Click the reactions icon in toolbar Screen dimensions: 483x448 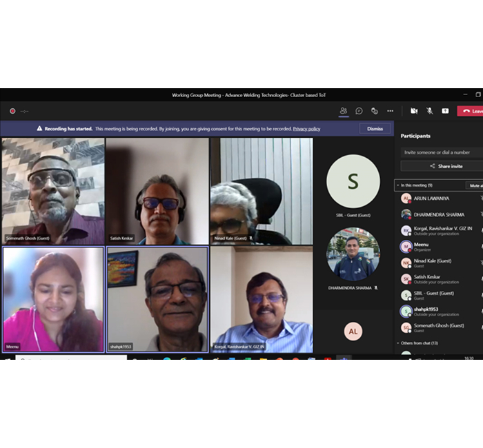coord(374,111)
